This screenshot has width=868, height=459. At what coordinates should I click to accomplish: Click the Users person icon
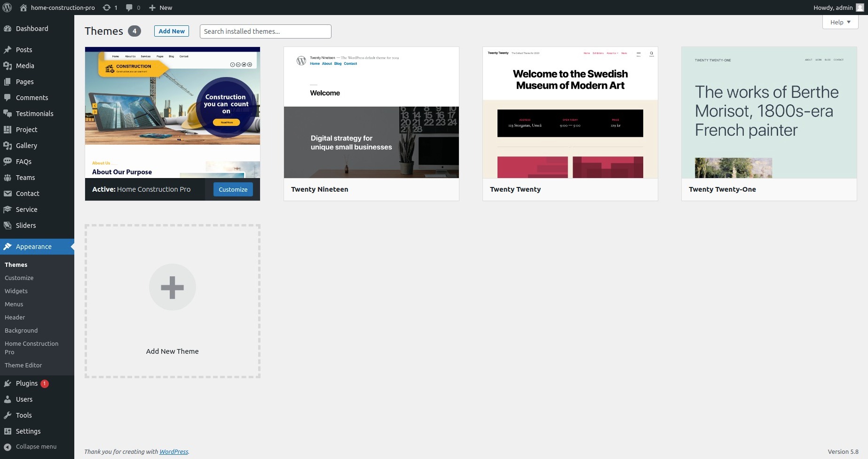point(8,399)
